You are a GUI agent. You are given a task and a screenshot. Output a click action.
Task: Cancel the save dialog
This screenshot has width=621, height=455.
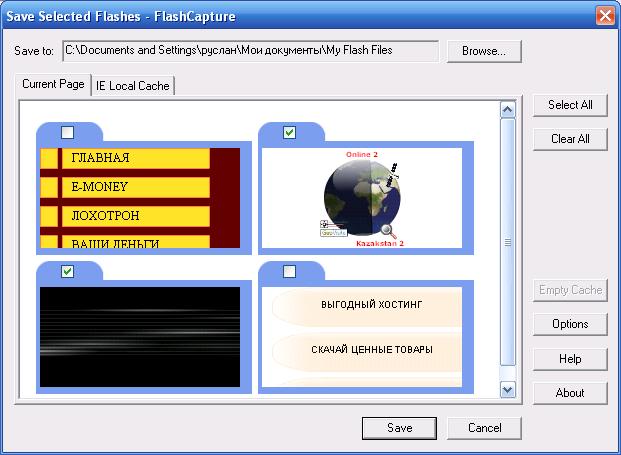(484, 428)
